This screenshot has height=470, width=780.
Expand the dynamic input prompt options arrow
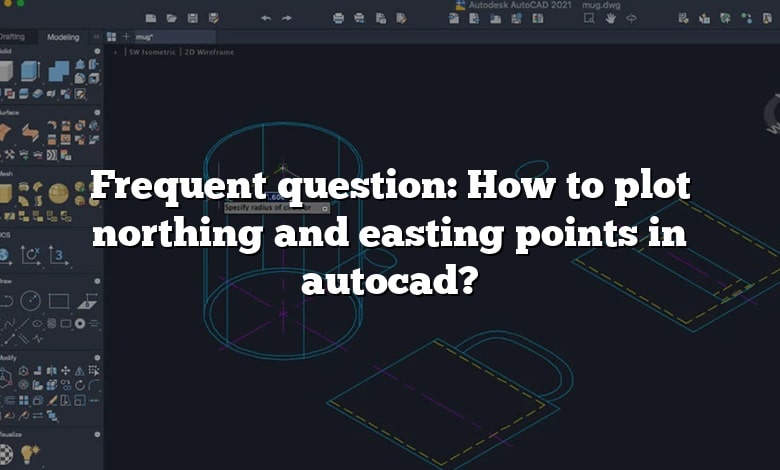pyautogui.click(x=325, y=208)
